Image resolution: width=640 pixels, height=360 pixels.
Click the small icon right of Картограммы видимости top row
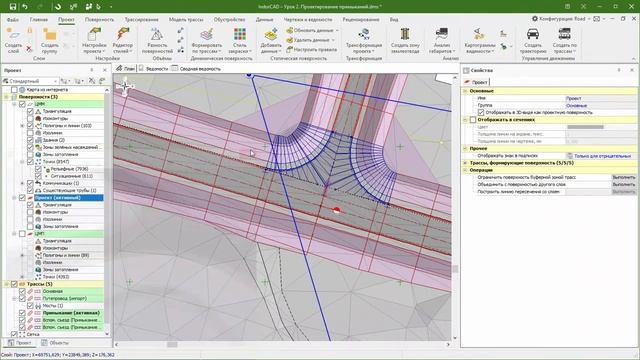[x=504, y=34]
